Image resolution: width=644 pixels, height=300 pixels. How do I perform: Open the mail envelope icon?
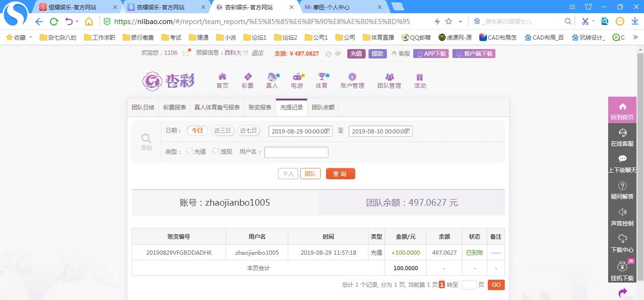pyautogui.click(x=186, y=53)
